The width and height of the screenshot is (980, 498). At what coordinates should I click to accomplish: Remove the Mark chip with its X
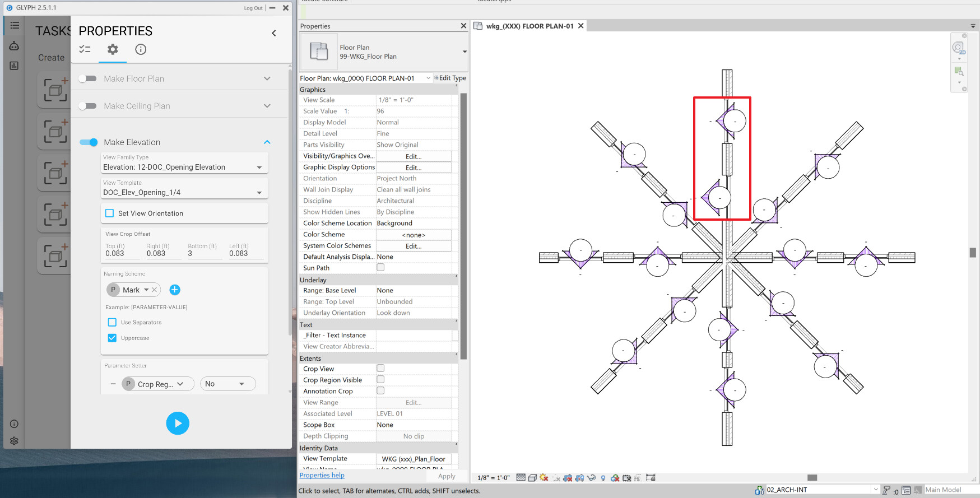point(155,290)
